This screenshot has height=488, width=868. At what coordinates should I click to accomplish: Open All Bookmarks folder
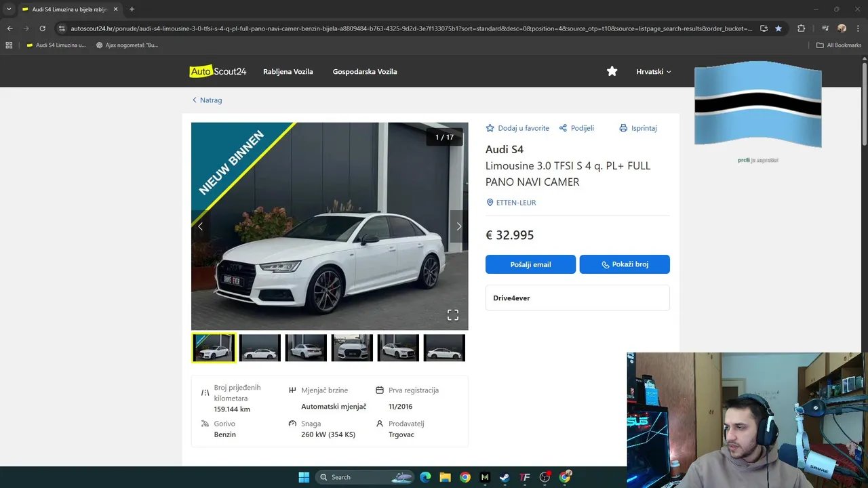tap(839, 45)
